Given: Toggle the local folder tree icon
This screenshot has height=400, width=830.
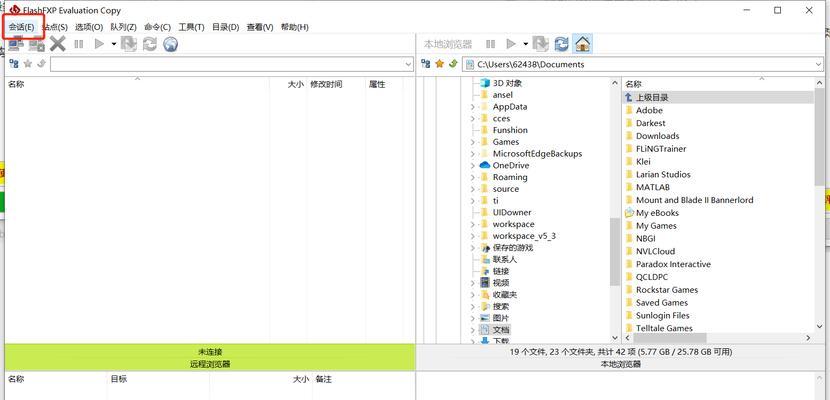Looking at the screenshot, I should coord(426,64).
